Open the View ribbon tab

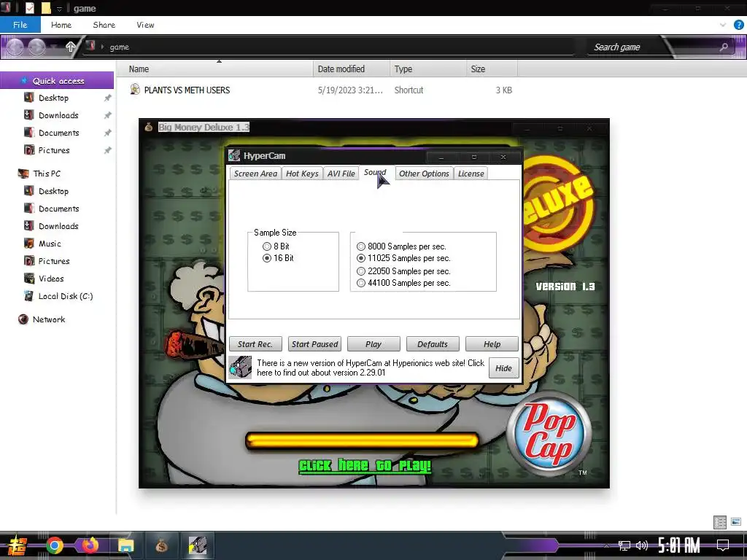coord(145,25)
